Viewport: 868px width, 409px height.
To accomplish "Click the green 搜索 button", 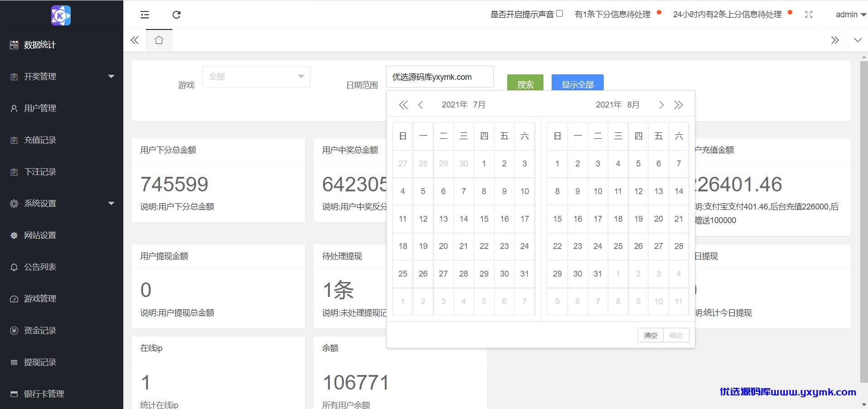I will click(525, 83).
